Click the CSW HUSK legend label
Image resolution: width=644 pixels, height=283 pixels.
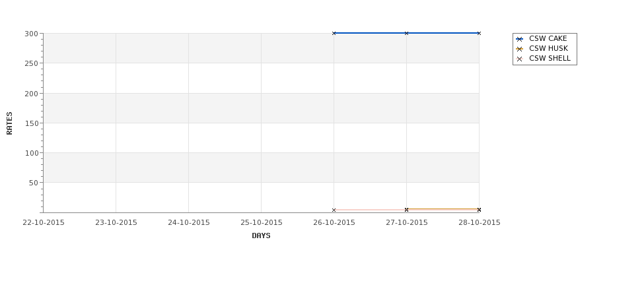[x=548, y=48]
